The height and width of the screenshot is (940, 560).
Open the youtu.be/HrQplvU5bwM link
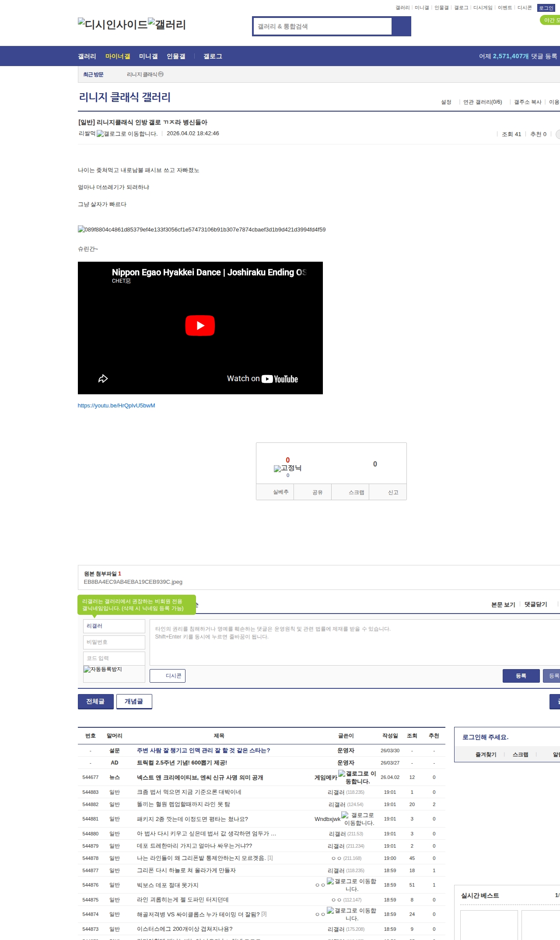click(116, 406)
